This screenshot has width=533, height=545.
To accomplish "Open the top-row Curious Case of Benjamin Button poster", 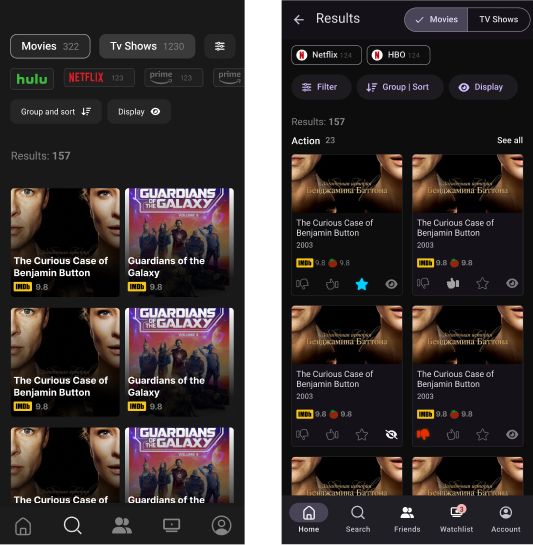I will point(65,242).
